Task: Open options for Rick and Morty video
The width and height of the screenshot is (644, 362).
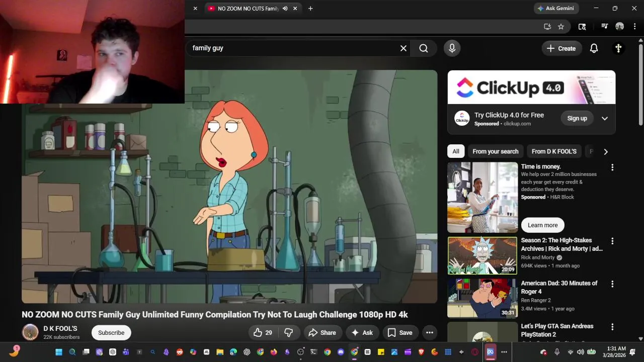Action: [612, 241]
